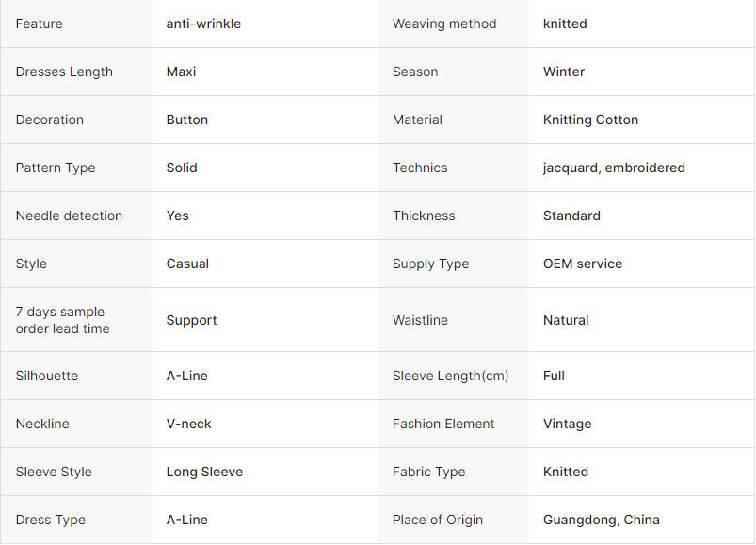Select 'Knitting Cotton' material text

tap(590, 120)
